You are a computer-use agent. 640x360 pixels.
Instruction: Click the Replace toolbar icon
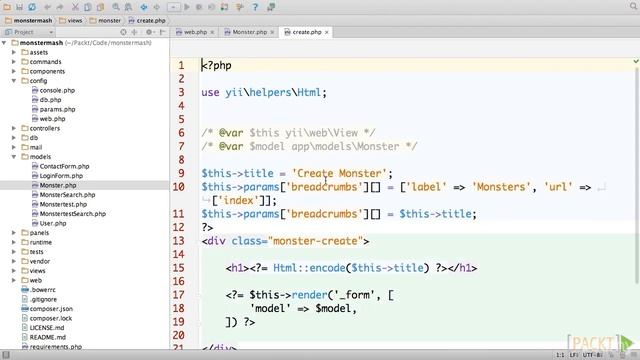128,7
